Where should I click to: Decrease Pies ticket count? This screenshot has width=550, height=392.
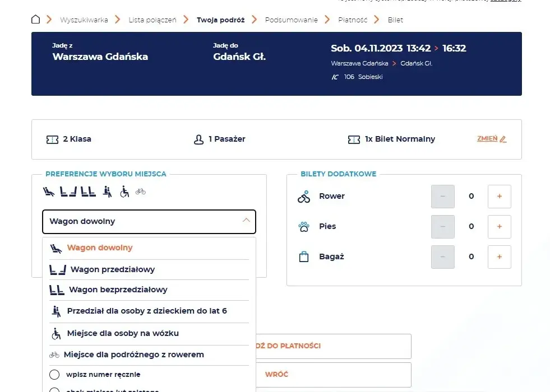tap(443, 227)
